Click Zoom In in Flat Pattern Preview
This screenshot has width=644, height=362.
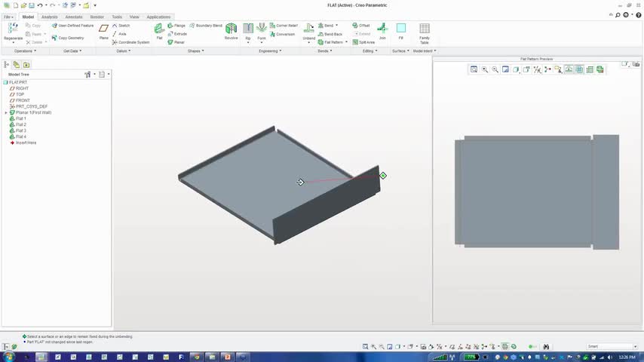pyautogui.click(x=485, y=69)
